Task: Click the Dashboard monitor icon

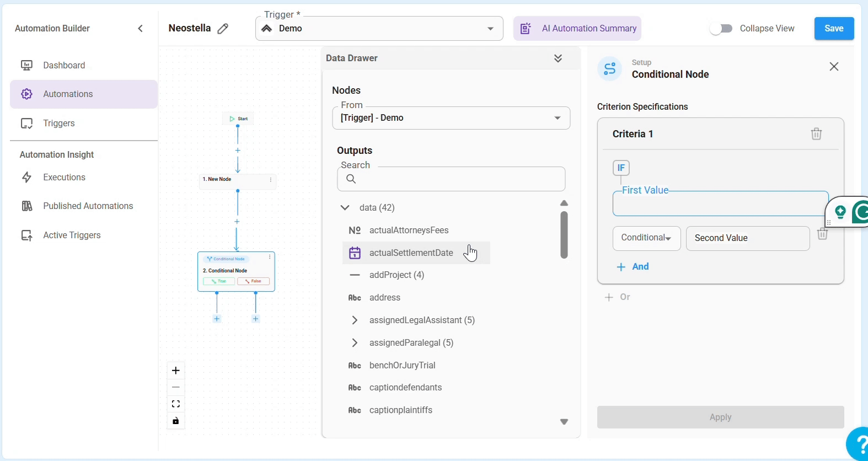Action: 26,66
